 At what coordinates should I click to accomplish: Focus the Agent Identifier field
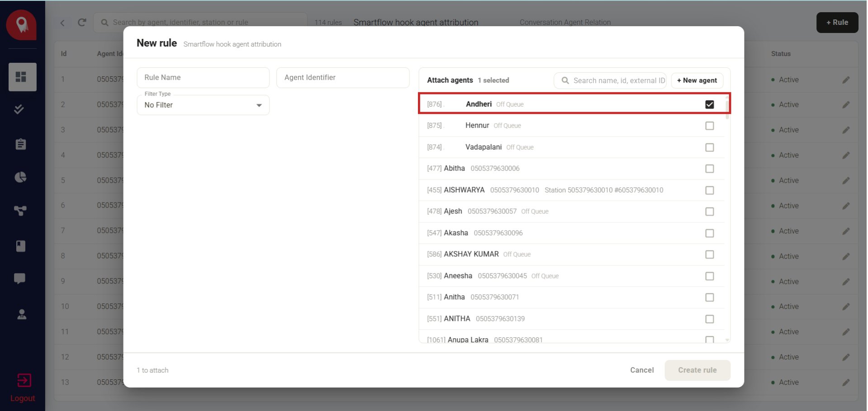pos(343,78)
